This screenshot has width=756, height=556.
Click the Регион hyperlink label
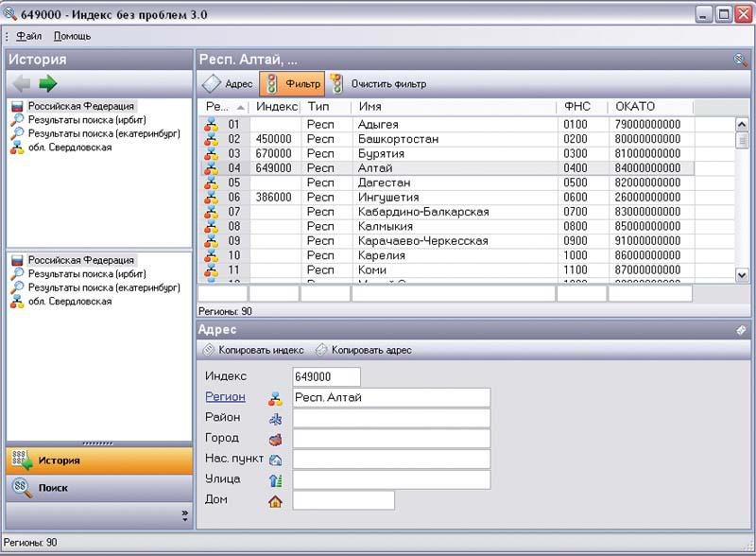(225, 397)
